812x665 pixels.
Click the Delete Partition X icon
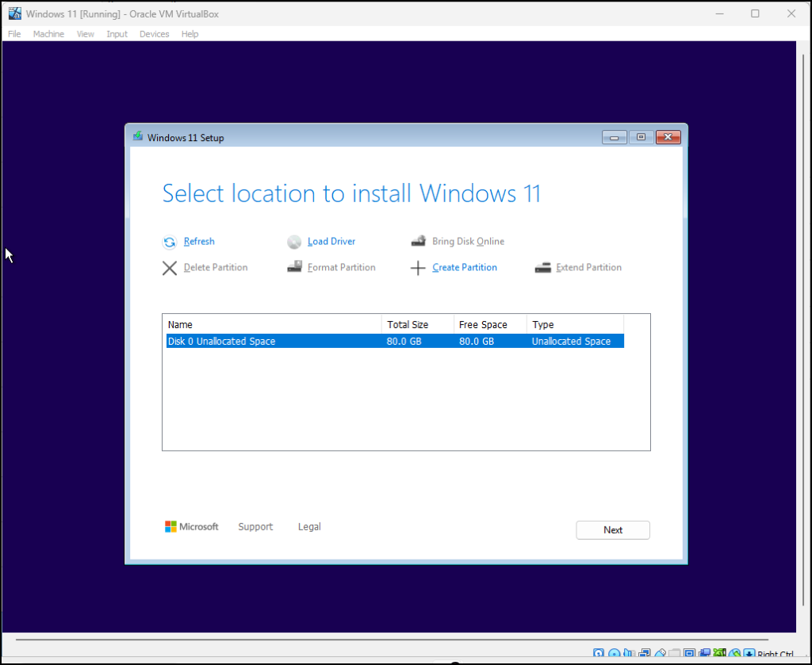pos(170,268)
